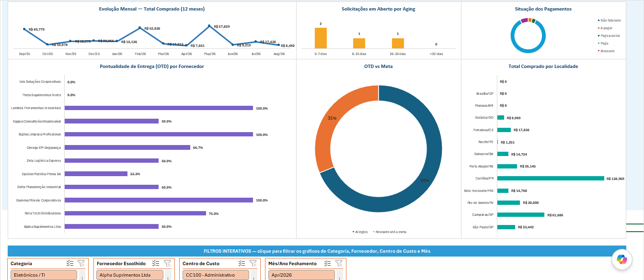Click the Centro de Custo slicer header label

201,264
